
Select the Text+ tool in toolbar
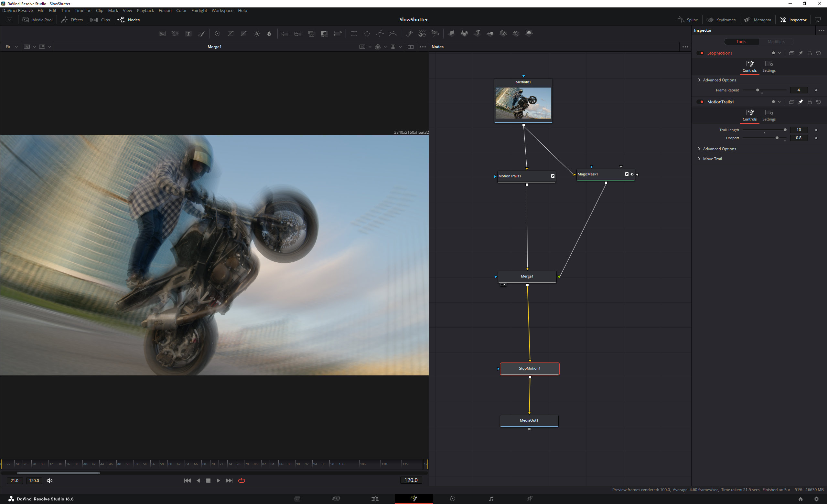pos(188,34)
